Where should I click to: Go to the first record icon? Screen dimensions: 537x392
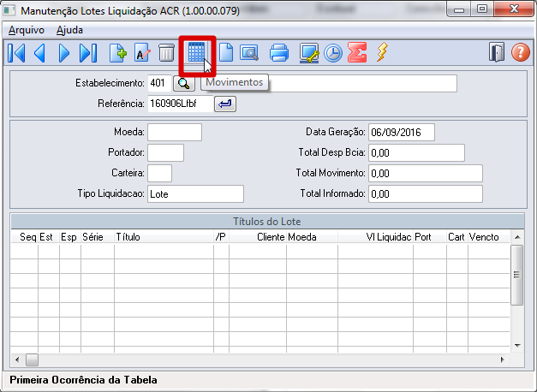pyautogui.click(x=16, y=53)
